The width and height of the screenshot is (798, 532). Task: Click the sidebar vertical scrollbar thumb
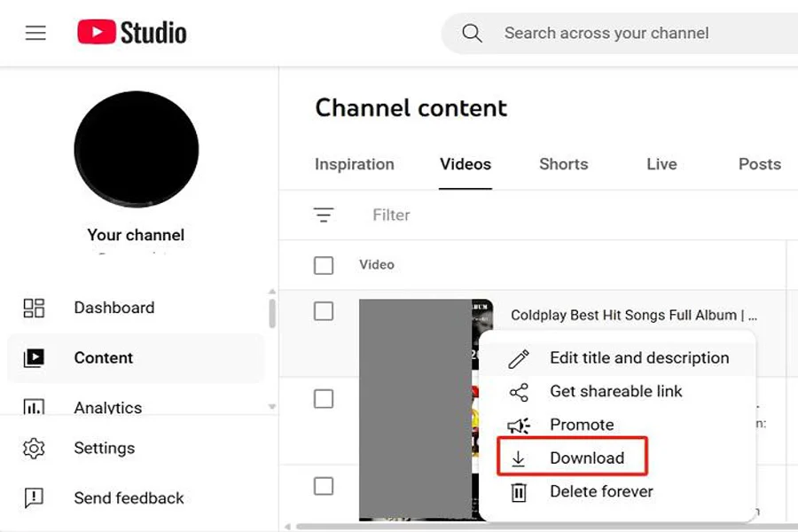[x=272, y=313]
